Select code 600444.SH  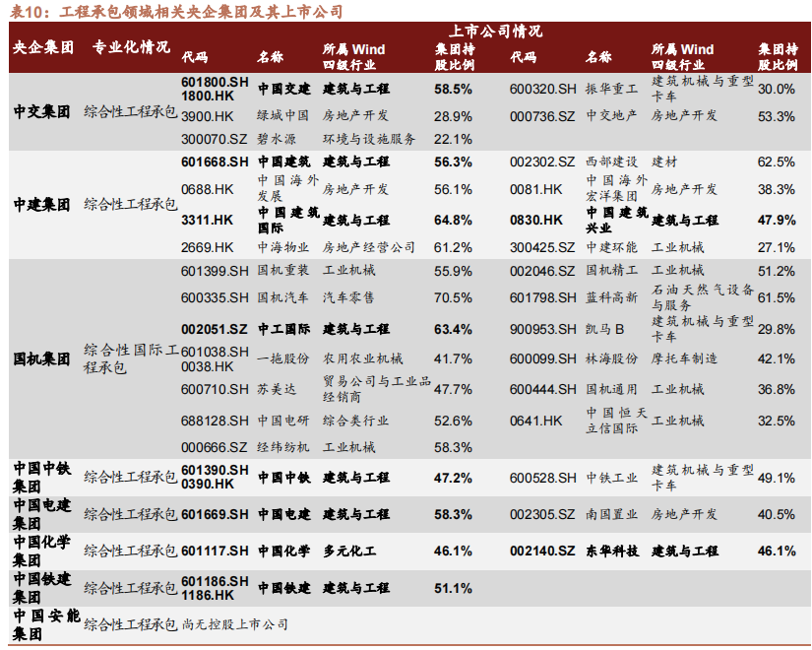tap(542, 389)
